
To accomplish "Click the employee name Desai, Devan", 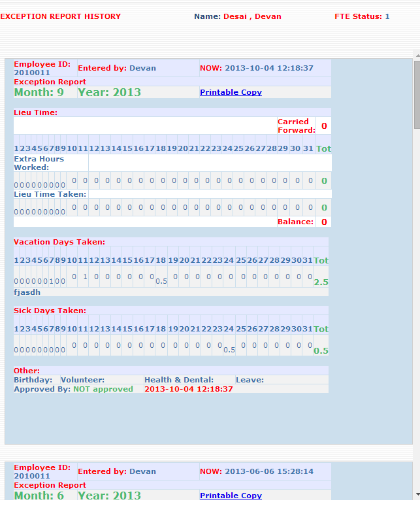I will [x=252, y=16].
